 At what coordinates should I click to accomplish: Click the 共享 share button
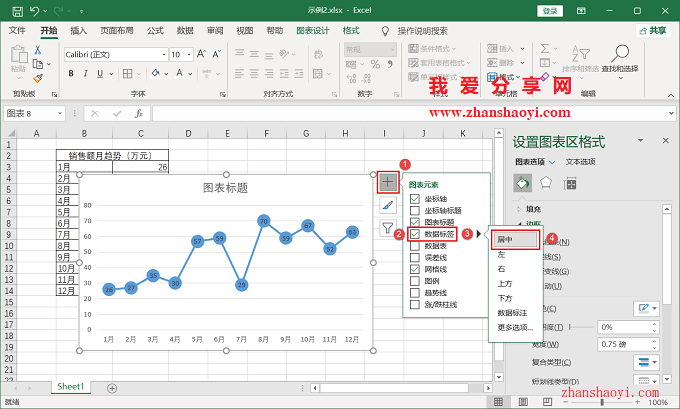pyautogui.click(x=654, y=31)
